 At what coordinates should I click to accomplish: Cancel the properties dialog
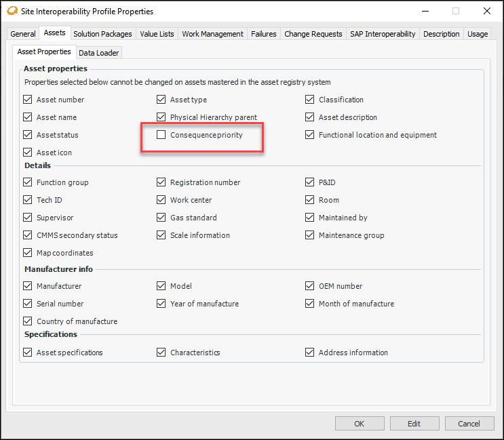point(469,424)
